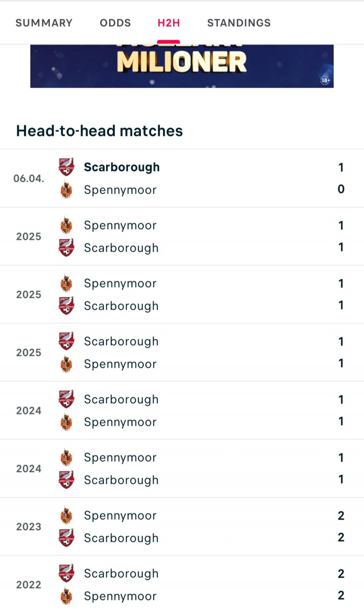Open bold Scarborough team name link
The height and width of the screenshot is (612, 364).
(122, 167)
